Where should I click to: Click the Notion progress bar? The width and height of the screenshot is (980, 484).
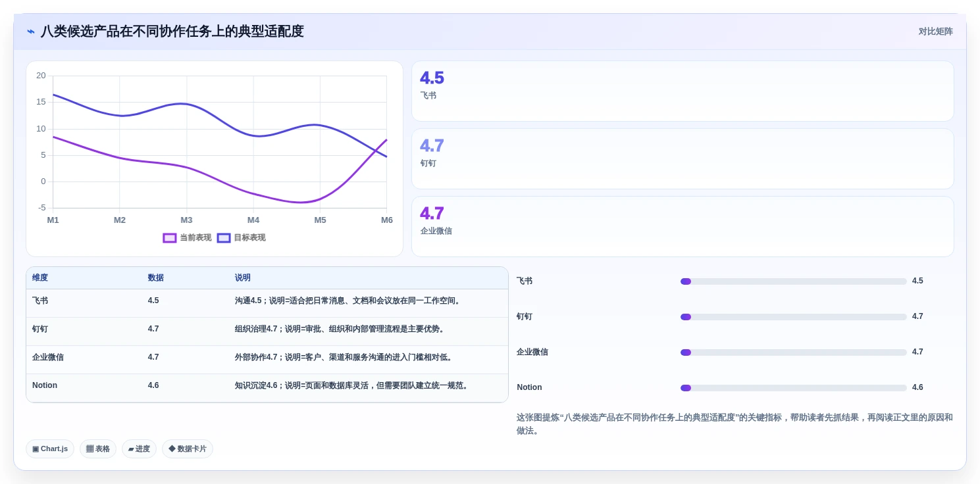[794, 388]
